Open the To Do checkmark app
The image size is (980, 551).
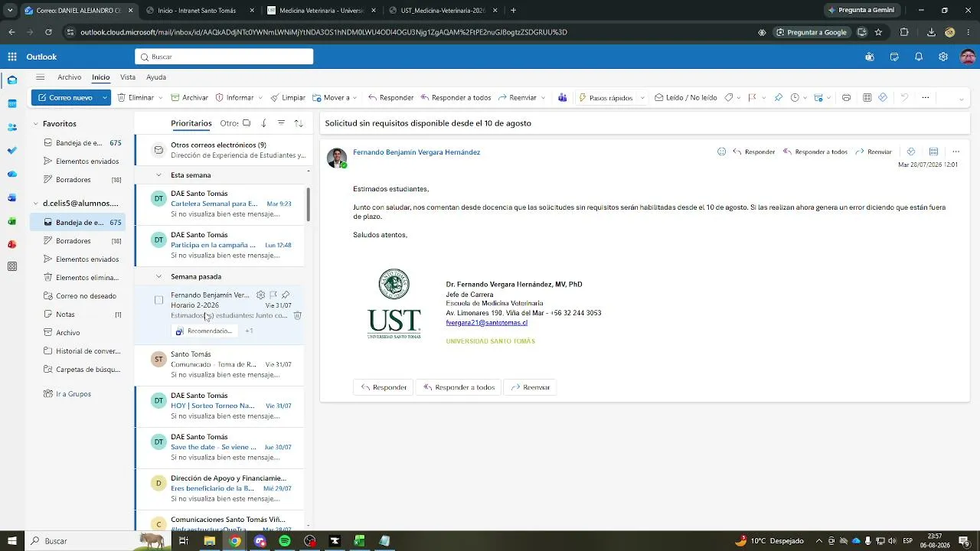[12, 150]
